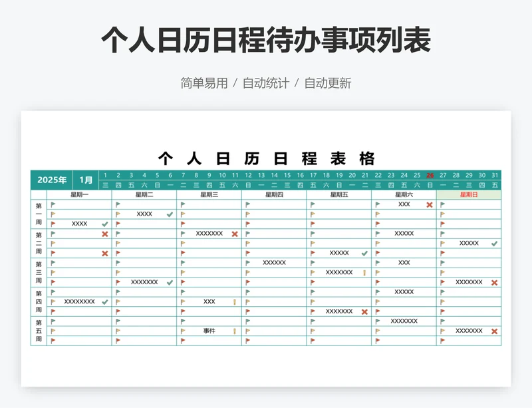The width and height of the screenshot is (532, 408).
Task: Click green checkmark beside week two Friday XXXXX
Action: 364,254
